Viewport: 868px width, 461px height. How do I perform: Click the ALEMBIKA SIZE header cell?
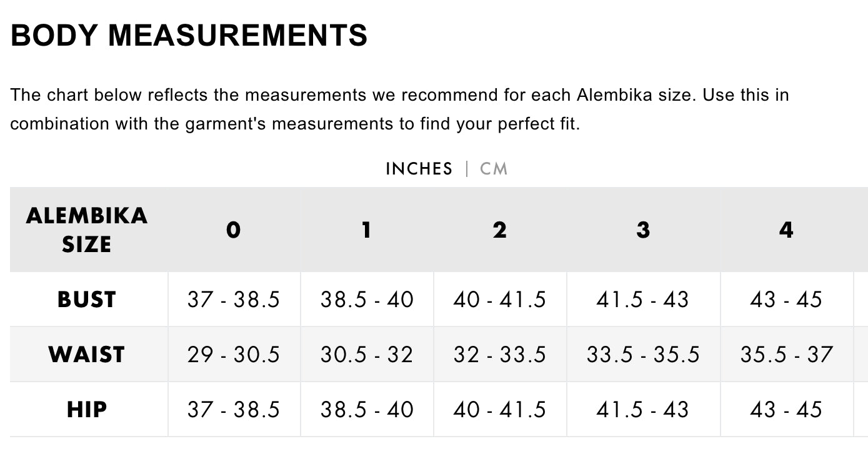(x=87, y=230)
